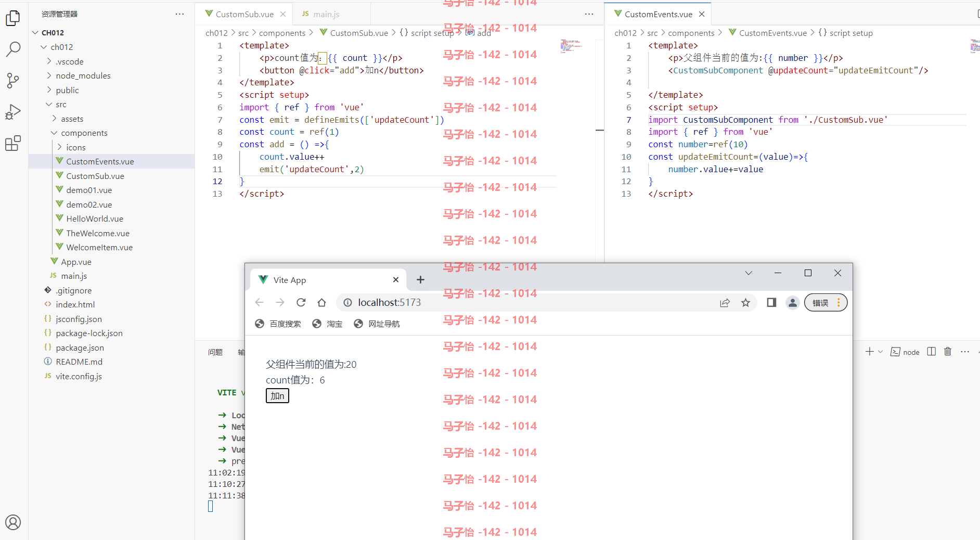Click script setup in right editor breadcrumb
980x540 pixels.
point(851,33)
